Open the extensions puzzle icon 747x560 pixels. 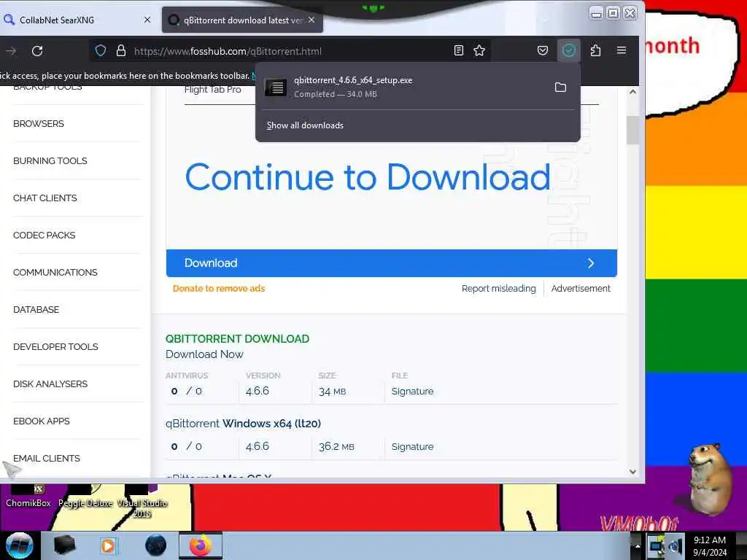point(595,50)
